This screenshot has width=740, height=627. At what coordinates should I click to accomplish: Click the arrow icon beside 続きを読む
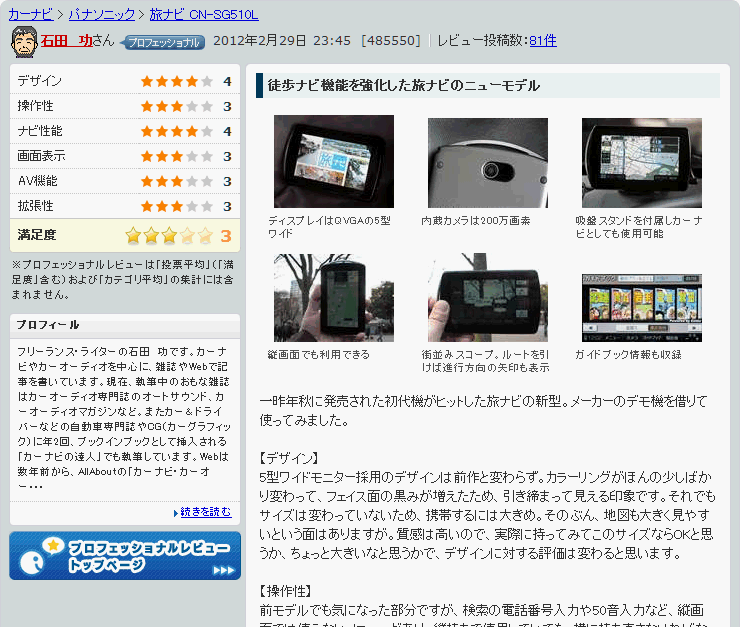tap(176, 513)
